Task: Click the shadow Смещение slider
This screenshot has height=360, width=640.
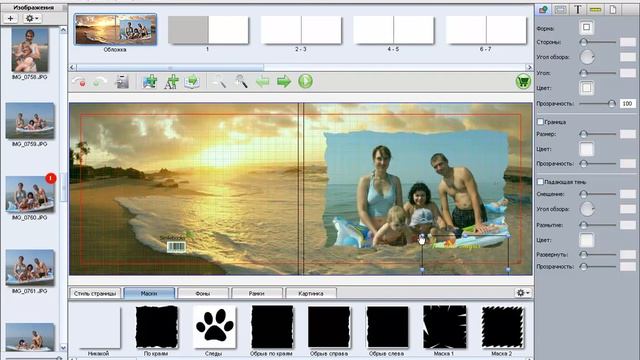Action: coord(598,194)
